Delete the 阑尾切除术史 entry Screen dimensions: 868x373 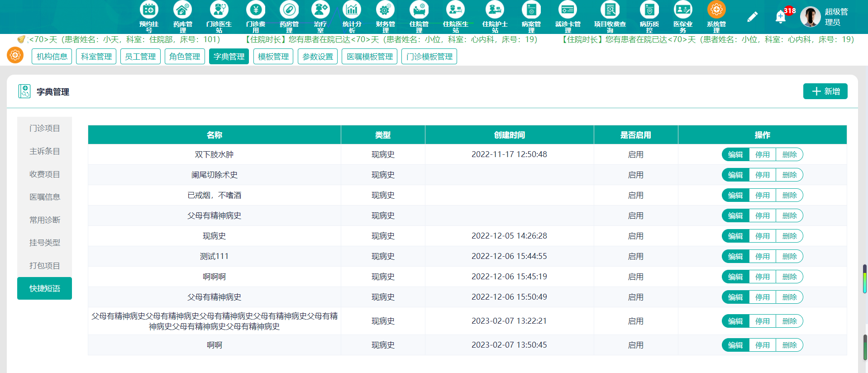pyautogui.click(x=790, y=175)
